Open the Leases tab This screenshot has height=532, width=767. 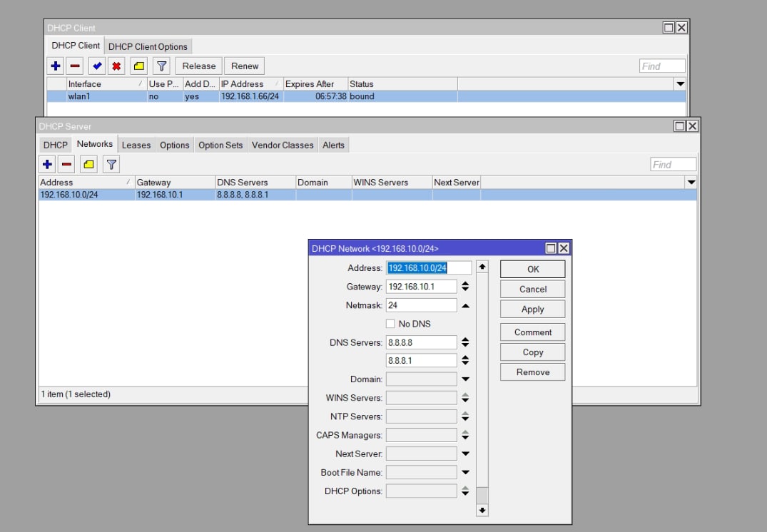tap(136, 145)
